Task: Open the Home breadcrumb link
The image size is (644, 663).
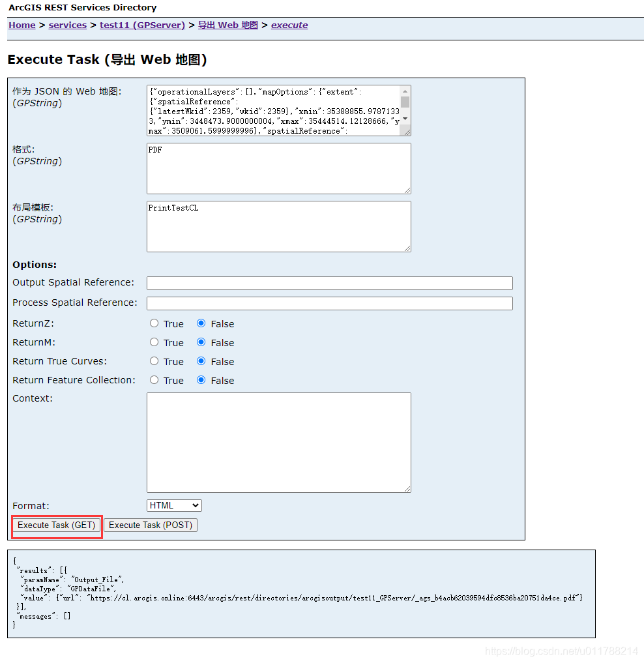Action: pyautogui.click(x=22, y=25)
